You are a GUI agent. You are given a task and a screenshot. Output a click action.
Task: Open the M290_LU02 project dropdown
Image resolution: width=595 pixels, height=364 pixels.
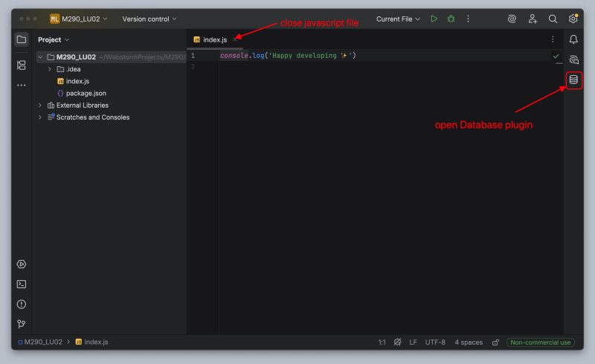(x=79, y=19)
